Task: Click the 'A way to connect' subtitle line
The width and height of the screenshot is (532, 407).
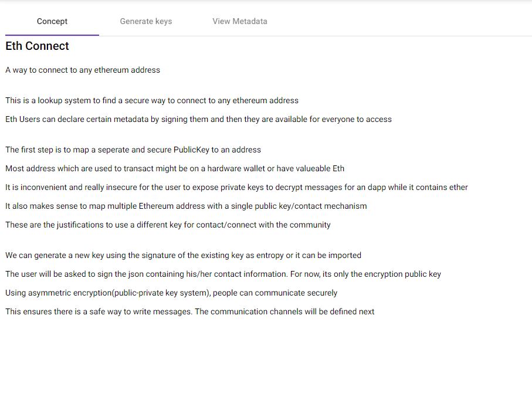Action: [x=83, y=70]
